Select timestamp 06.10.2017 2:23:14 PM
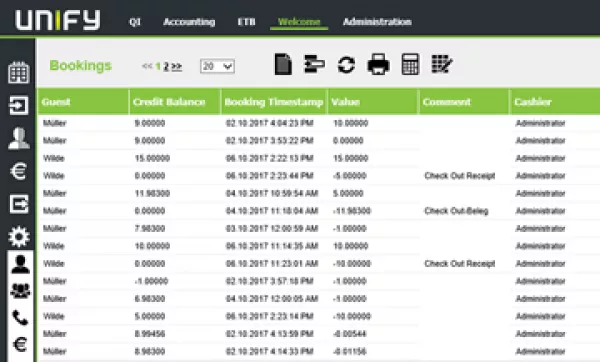The height and width of the screenshot is (362, 600). [x=270, y=316]
